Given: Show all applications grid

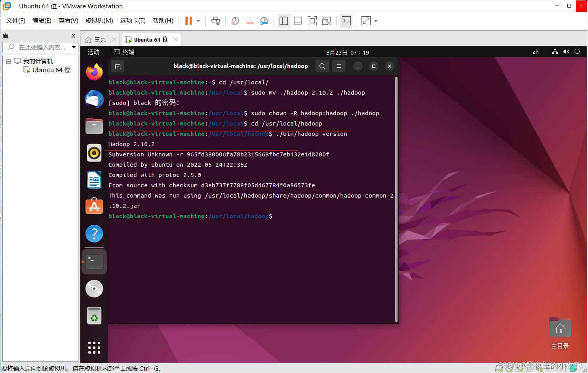Looking at the screenshot, I should (x=94, y=348).
